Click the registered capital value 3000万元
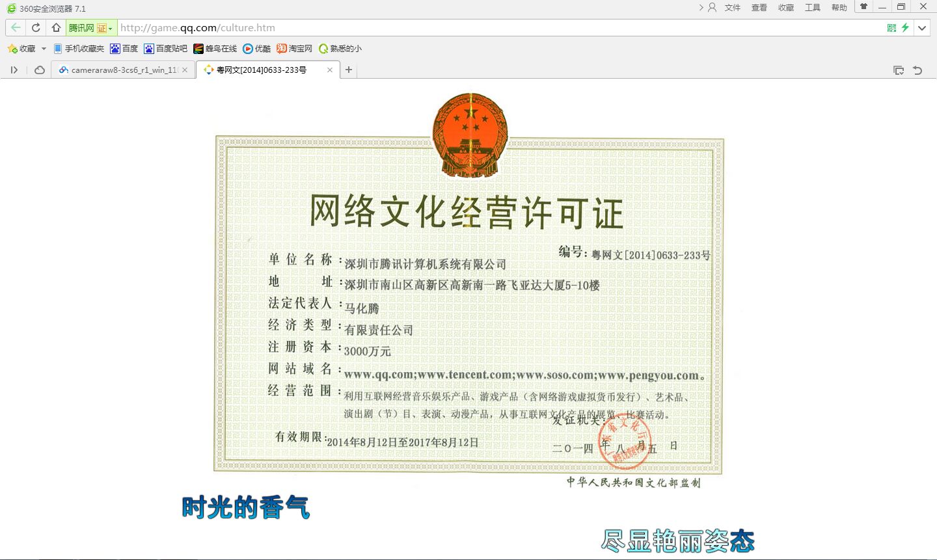The width and height of the screenshot is (937, 560). pyautogui.click(x=368, y=351)
